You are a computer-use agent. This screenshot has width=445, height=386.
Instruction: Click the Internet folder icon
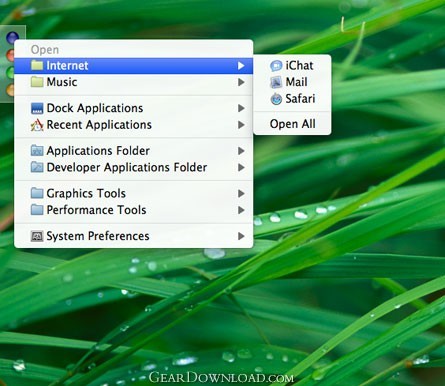tap(37, 65)
